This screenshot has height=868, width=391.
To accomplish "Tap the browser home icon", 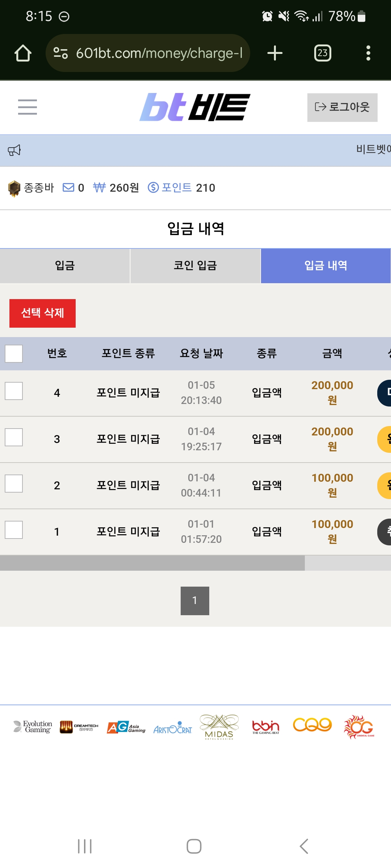I will click(x=23, y=53).
